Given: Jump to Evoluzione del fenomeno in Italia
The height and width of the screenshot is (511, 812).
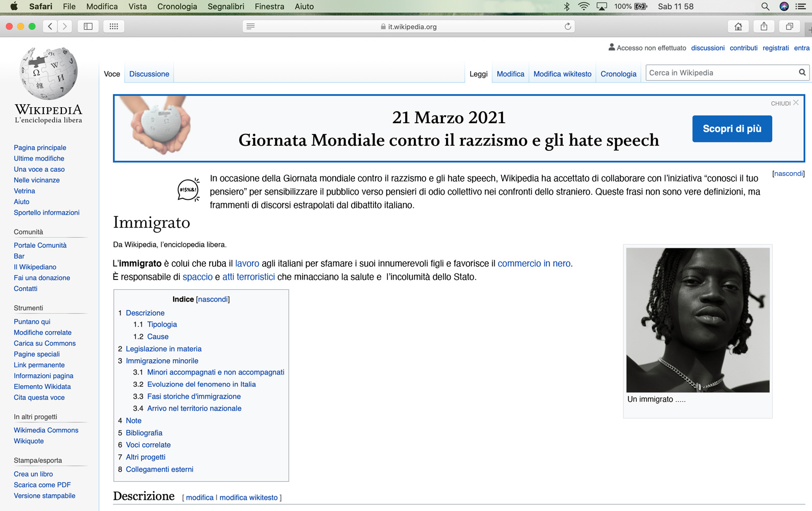Looking at the screenshot, I should [x=201, y=384].
